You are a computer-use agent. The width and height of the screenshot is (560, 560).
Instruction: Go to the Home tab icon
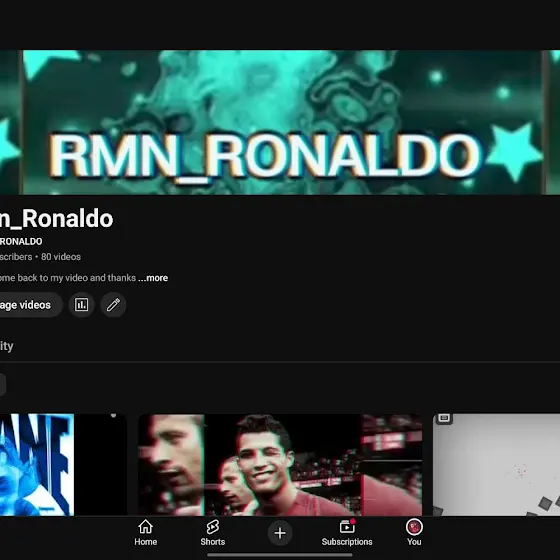[x=145, y=526]
